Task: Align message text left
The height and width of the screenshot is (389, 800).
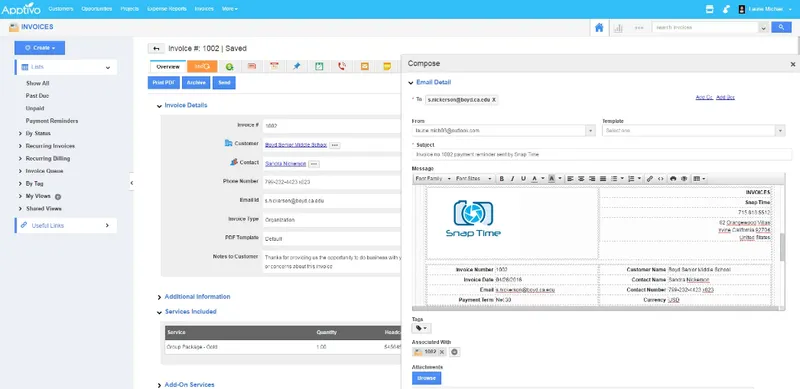Action: tap(570, 179)
